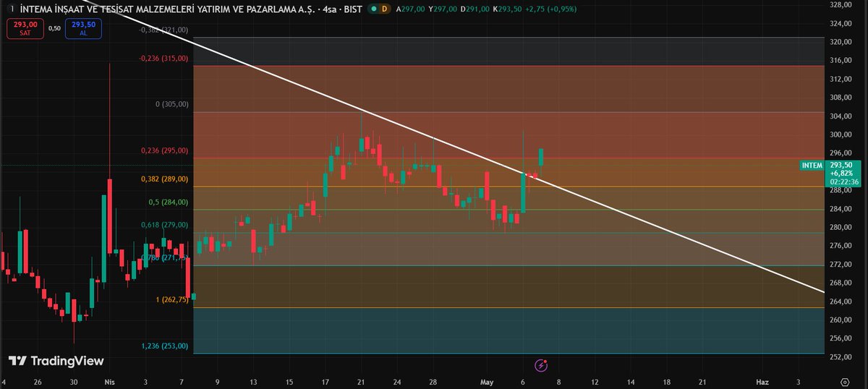868x389 pixels.
Task: Click the orange D data badge
Action: coord(385,9)
